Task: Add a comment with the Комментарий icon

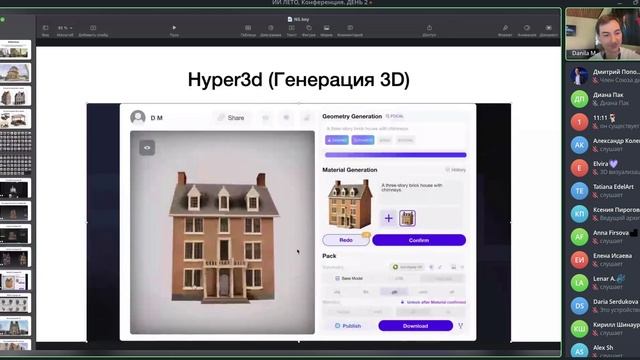Action: point(350,28)
